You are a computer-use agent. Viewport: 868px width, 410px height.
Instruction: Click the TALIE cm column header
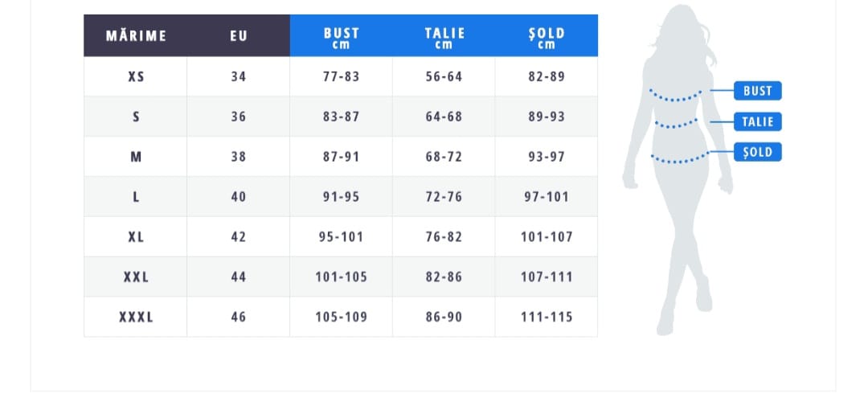point(444,36)
